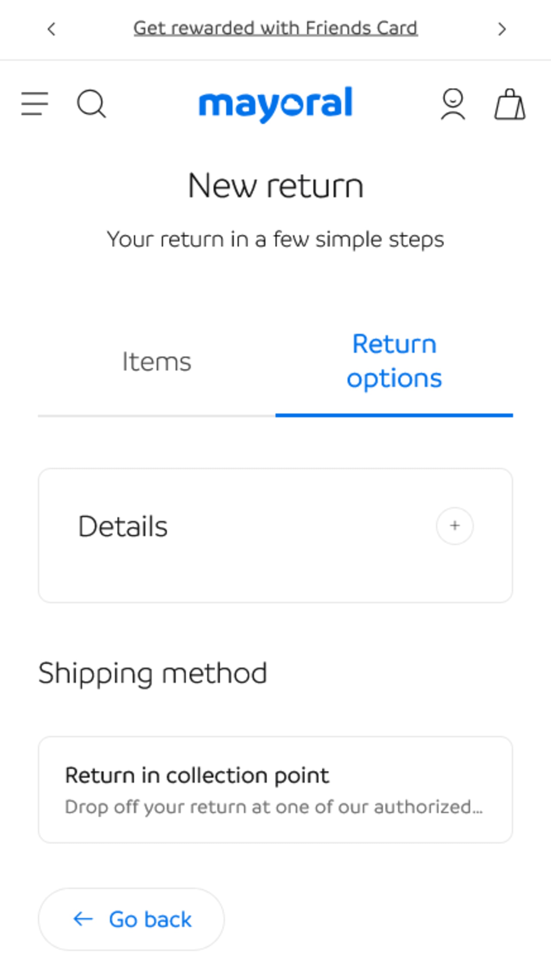The height and width of the screenshot is (980, 551).
Task: Open the user account icon
Action: (x=453, y=104)
